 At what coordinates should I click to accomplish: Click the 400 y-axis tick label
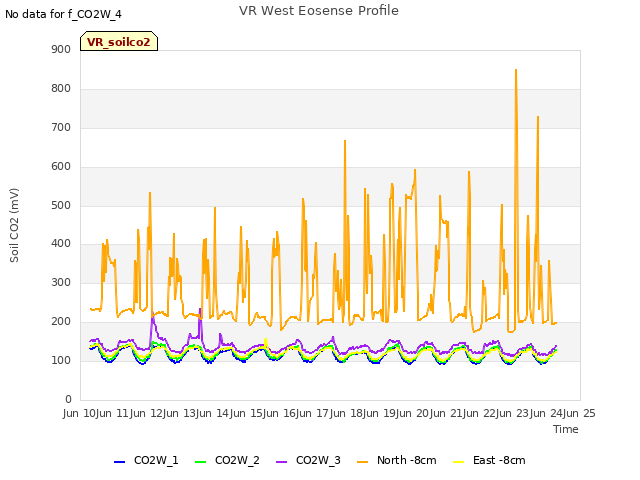click(x=61, y=244)
